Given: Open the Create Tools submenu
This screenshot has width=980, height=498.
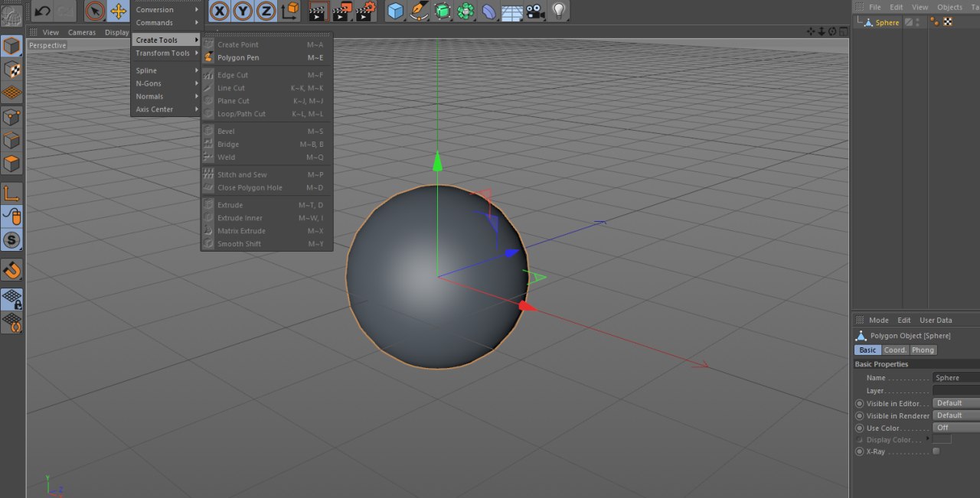Looking at the screenshot, I should tap(168, 40).
